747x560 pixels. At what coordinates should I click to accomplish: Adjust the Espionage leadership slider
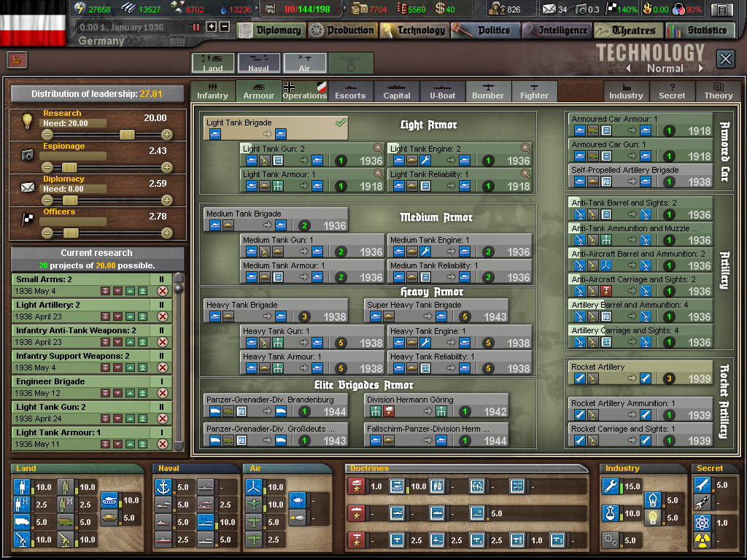(69, 168)
